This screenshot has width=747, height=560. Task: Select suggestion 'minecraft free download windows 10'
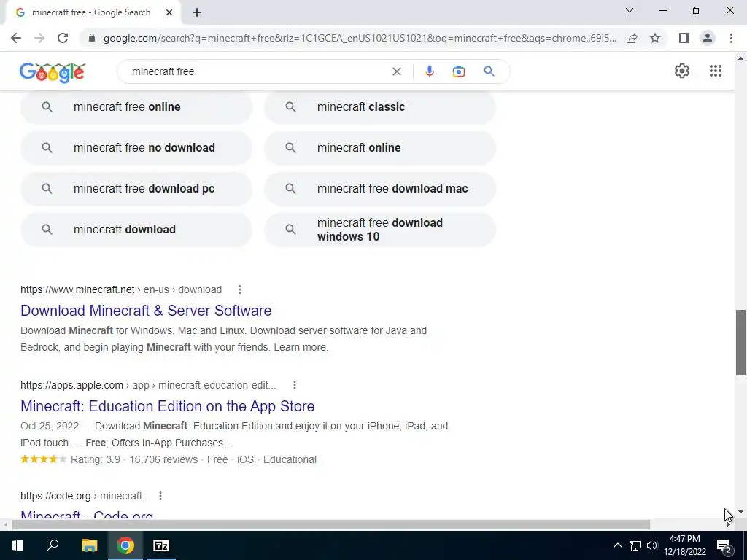379,230
